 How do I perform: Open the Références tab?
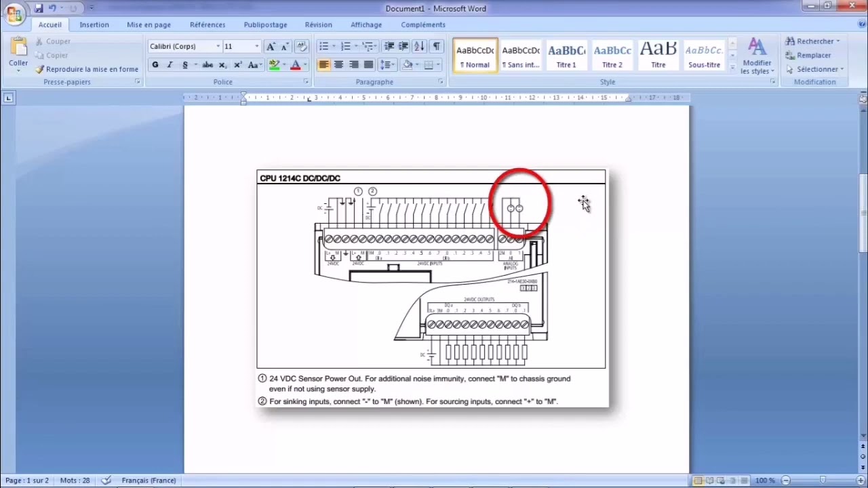208,24
